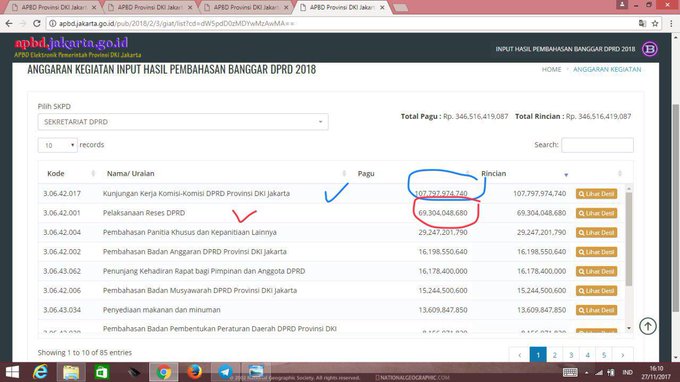Click the HOME breadcrumb link

click(551, 69)
